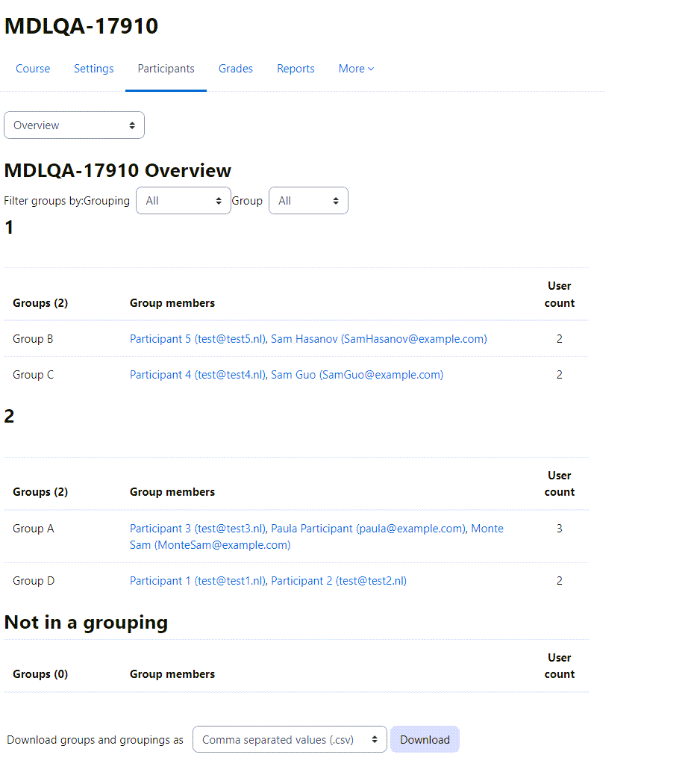Open Participant 3 (test@test3.nl) profile link

pyautogui.click(x=198, y=529)
